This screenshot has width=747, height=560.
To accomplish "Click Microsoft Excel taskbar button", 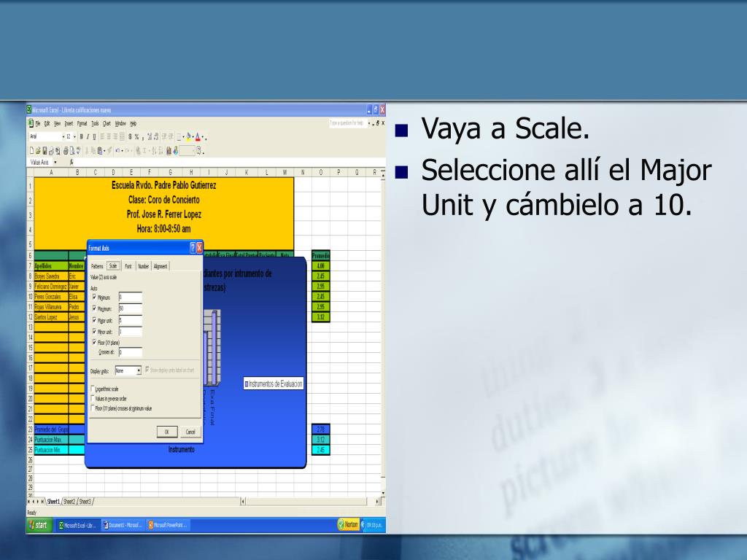I will [78, 525].
